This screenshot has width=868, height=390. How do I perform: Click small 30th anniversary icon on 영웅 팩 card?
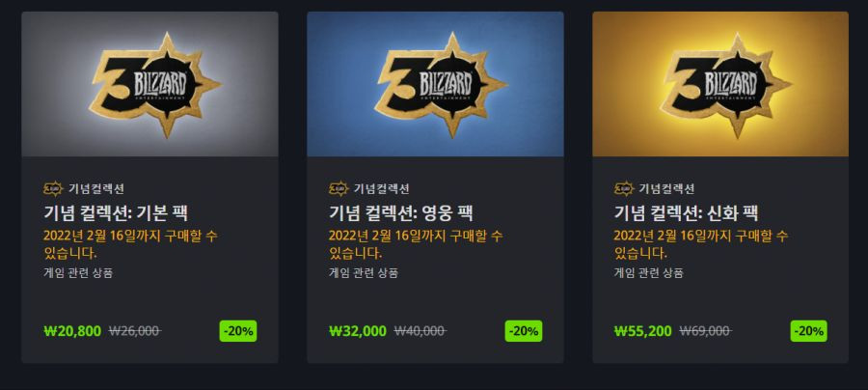coord(339,189)
